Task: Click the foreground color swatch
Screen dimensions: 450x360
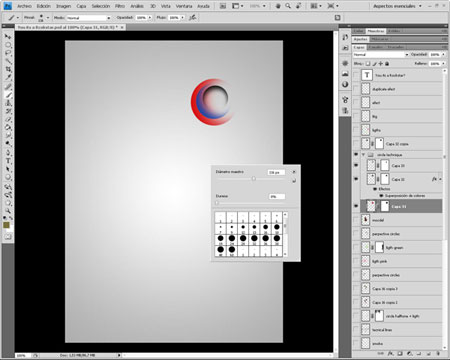Action: (x=6, y=226)
